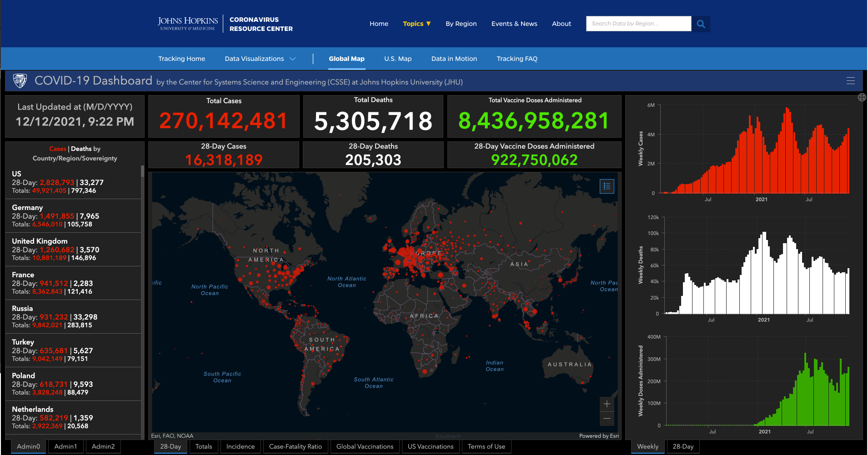Click the Powered by Esri attribution
The width and height of the screenshot is (868, 455).
pyautogui.click(x=599, y=436)
